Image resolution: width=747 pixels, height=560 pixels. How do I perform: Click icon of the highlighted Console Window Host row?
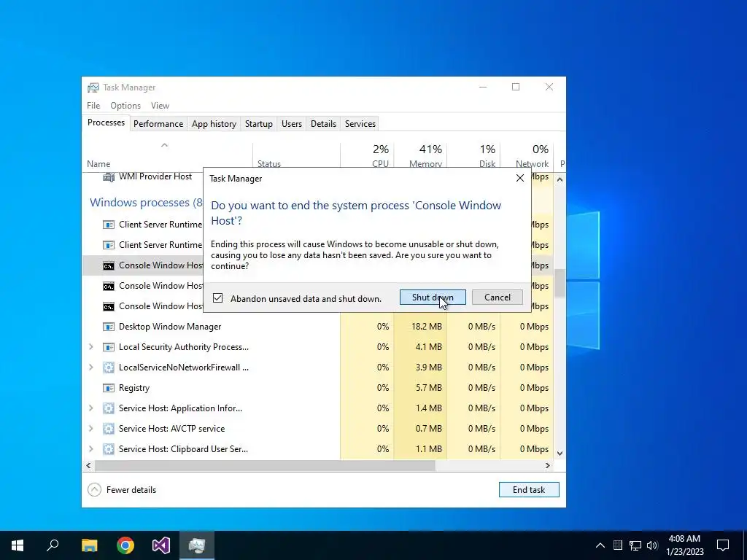click(x=109, y=265)
